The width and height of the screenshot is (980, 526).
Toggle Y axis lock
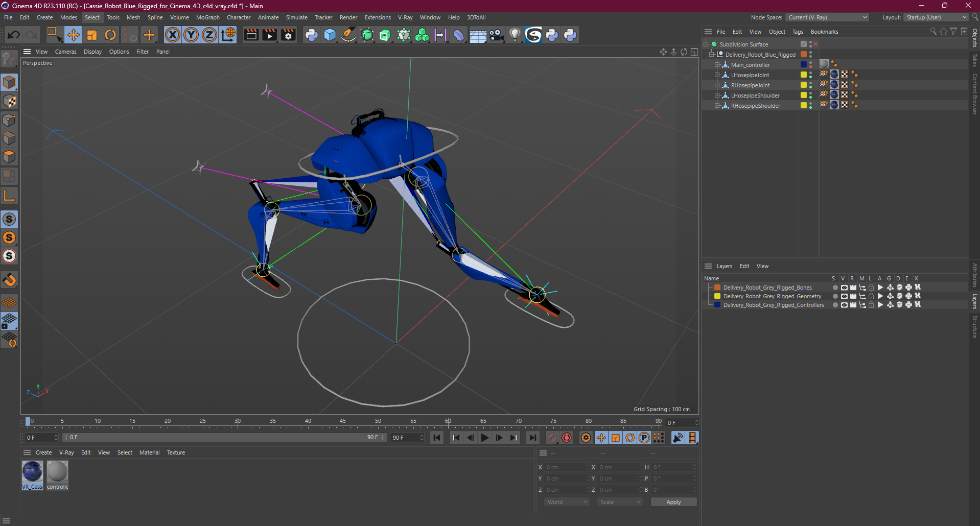pyautogui.click(x=191, y=35)
